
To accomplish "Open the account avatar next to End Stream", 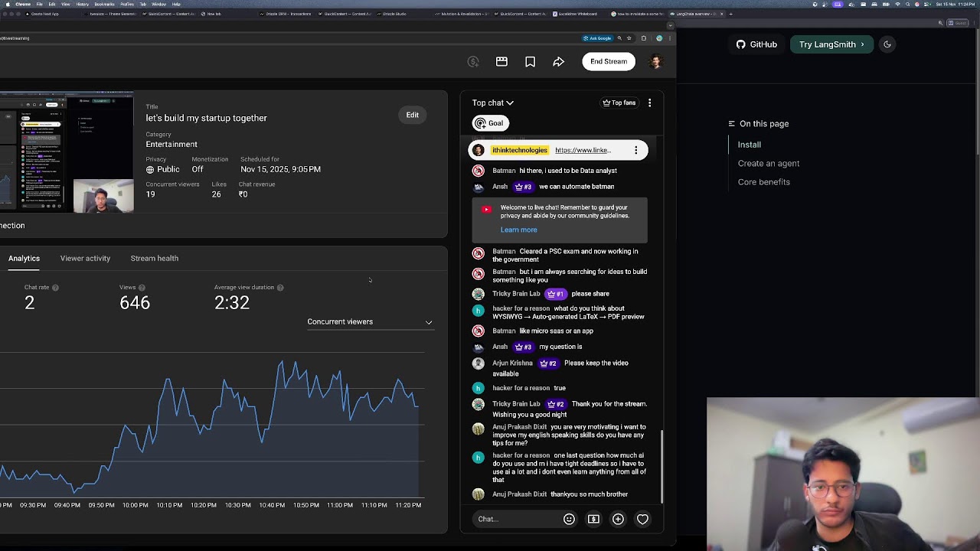I will [x=655, y=62].
